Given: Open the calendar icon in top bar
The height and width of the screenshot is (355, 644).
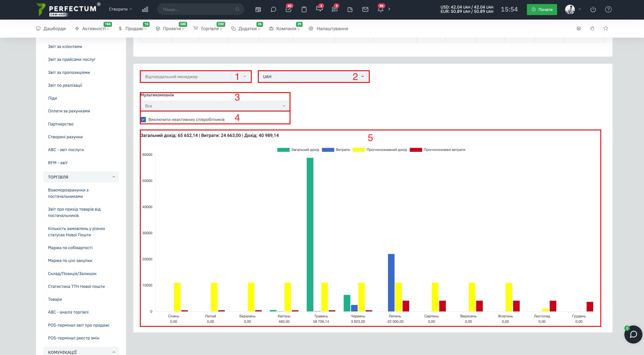Looking at the screenshot, I should tap(258, 9).
